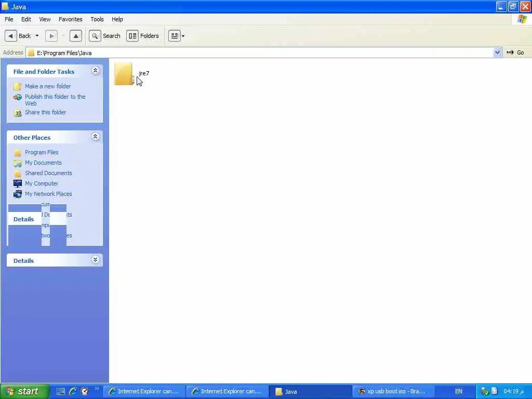Toggle the Folders pane
This screenshot has width=532, height=399.
(143, 36)
